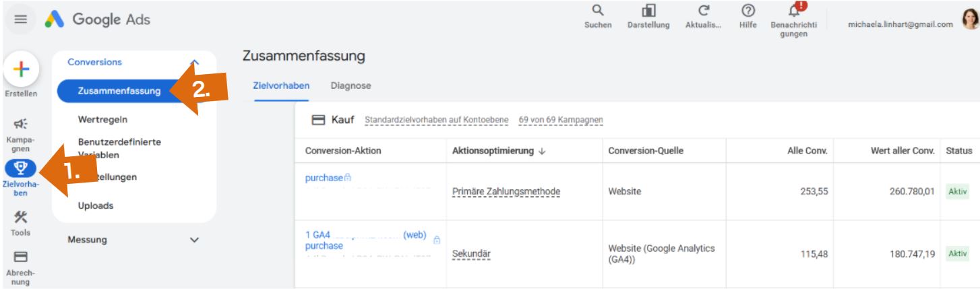Click the value 115,48
The height and width of the screenshot is (289, 980).
(x=814, y=254)
